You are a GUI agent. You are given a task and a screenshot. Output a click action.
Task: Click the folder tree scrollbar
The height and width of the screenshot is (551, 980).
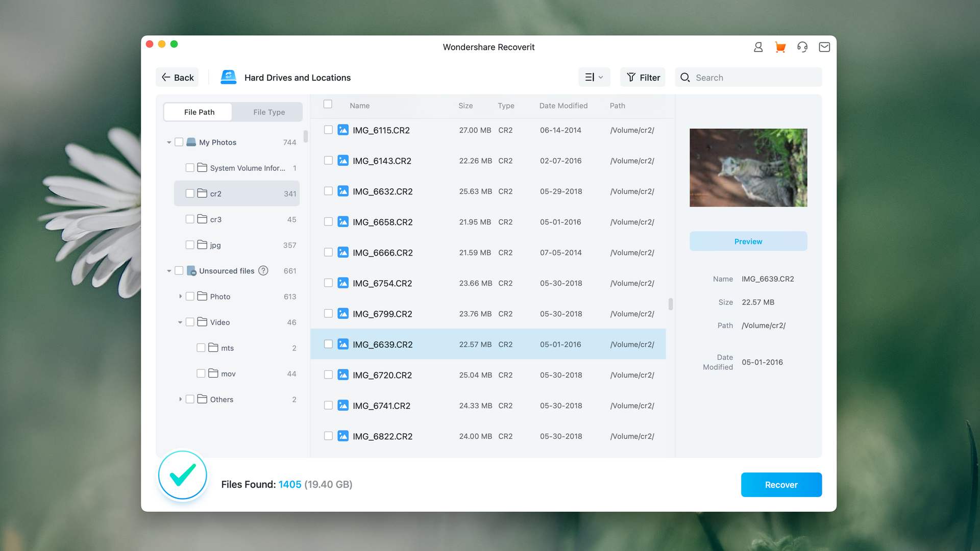pos(306,136)
